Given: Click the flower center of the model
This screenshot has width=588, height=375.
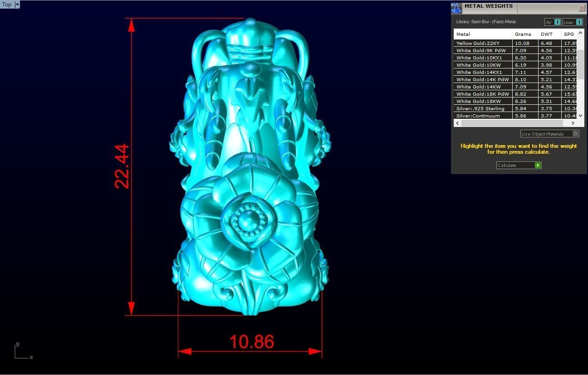Looking at the screenshot, I should coord(249,221).
